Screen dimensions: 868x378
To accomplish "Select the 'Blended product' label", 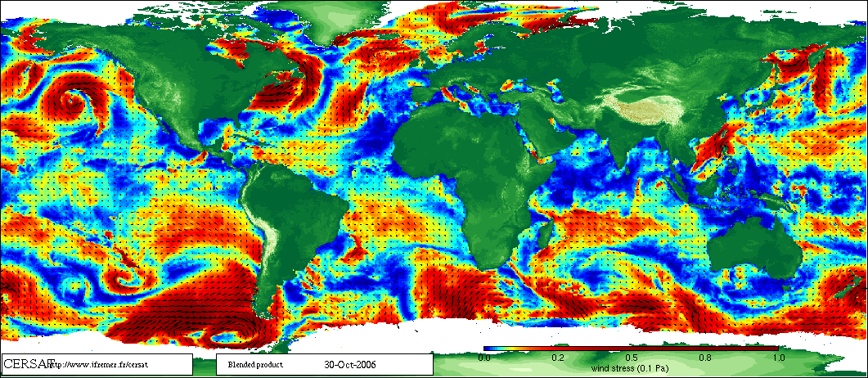I will pyautogui.click(x=256, y=365).
